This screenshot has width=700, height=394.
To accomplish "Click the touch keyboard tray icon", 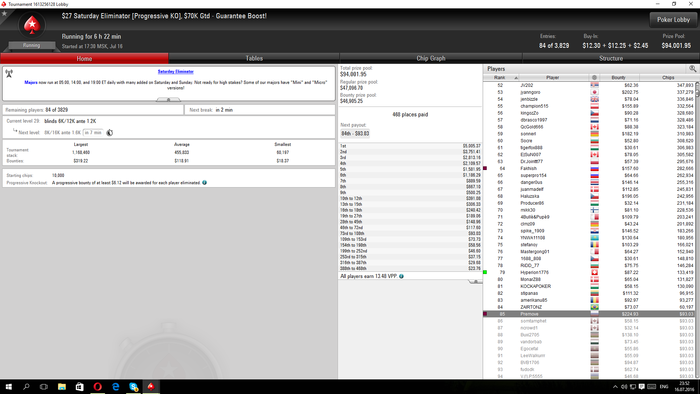I will coord(651,387).
